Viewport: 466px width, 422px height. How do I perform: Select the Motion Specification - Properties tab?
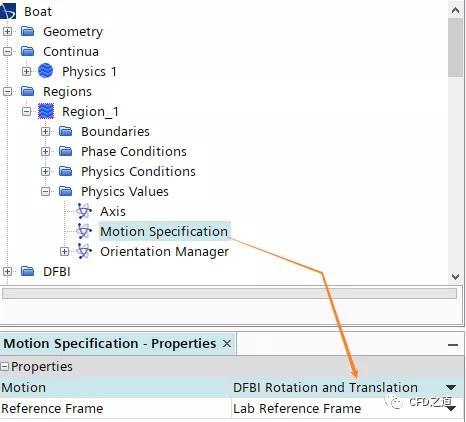110,344
